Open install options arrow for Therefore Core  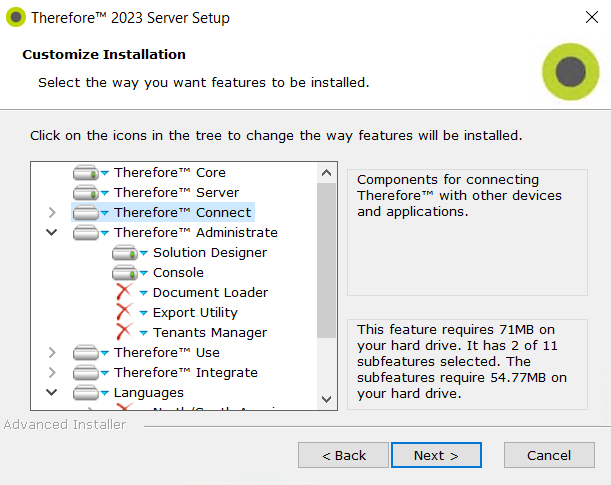[104, 173]
